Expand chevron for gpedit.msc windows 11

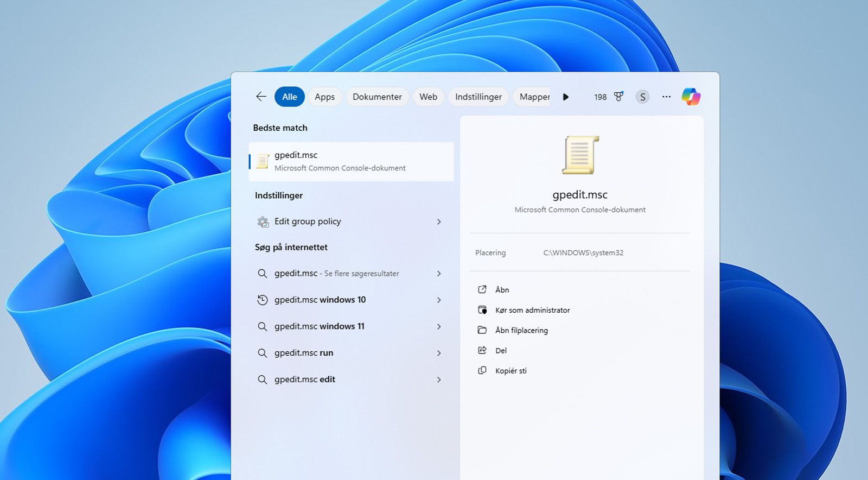coord(439,326)
